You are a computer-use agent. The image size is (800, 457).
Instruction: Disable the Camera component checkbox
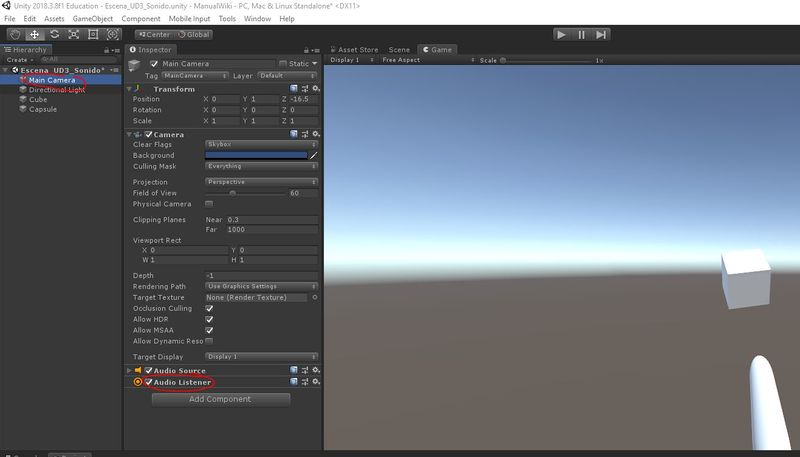click(x=148, y=134)
